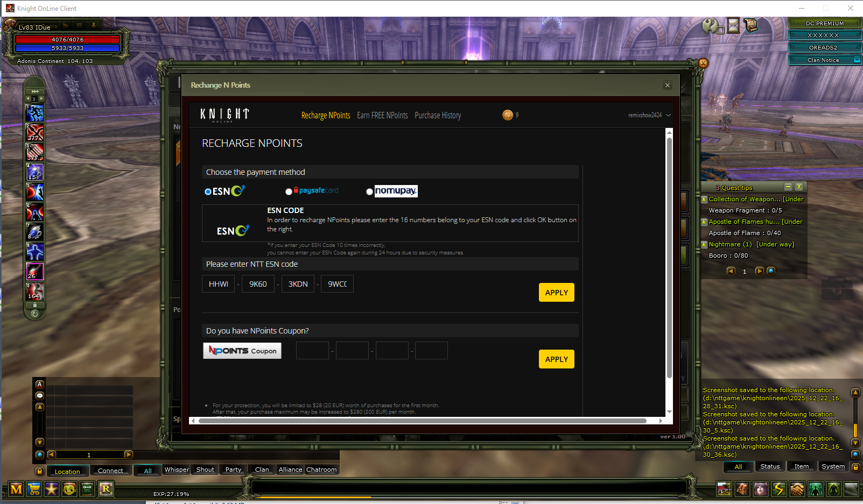Screen dimensions: 863x504
Task: Click the recharge page horizontal scrollbar
Action: 423,421
